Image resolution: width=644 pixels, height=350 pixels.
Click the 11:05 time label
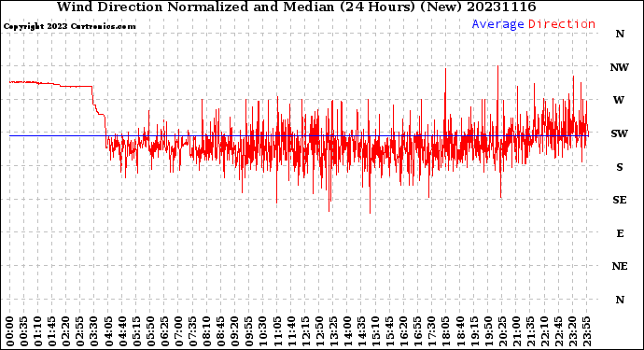(277, 331)
